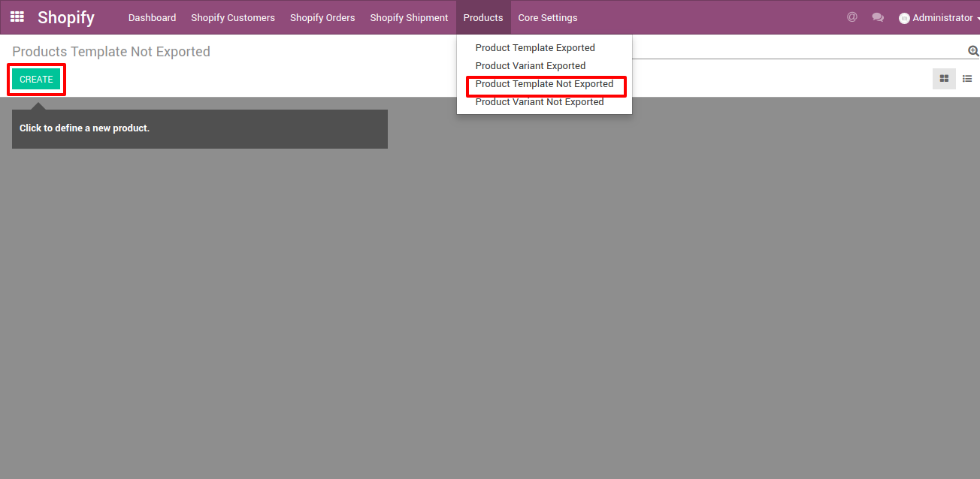Open the Core Settings menu
Viewport: 980px width, 479px height.
(548, 17)
